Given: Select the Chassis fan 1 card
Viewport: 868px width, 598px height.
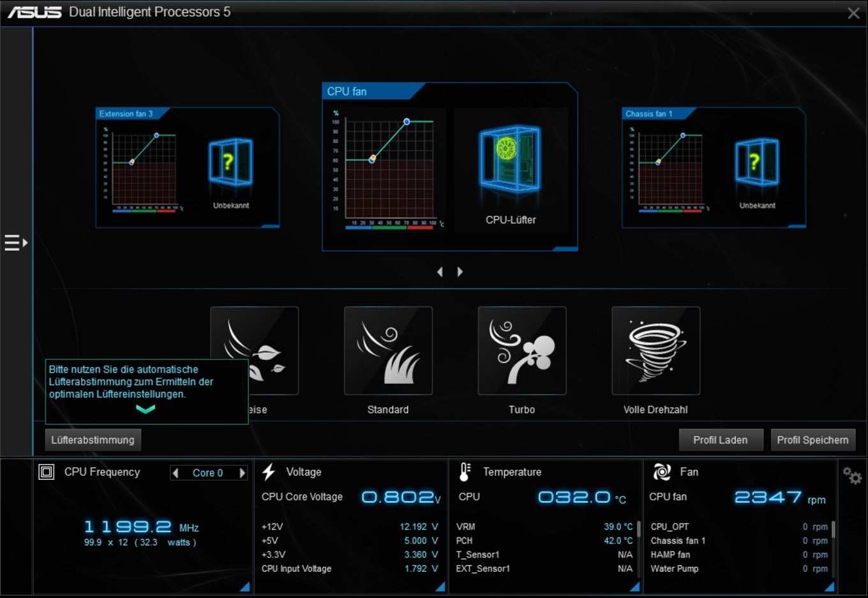Looking at the screenshot, I should [x=714, y=167].
